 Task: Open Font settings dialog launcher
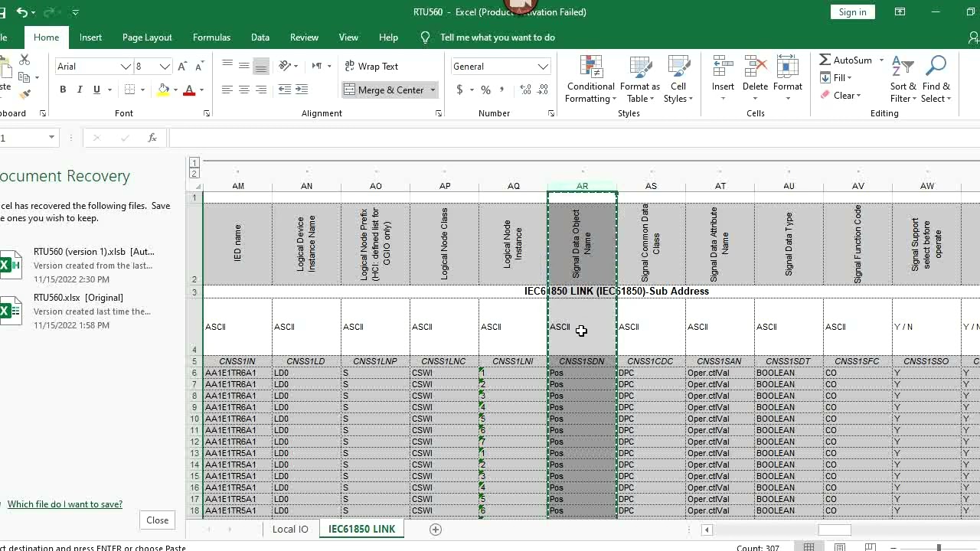pyautogui.click(x=207, y=113)
